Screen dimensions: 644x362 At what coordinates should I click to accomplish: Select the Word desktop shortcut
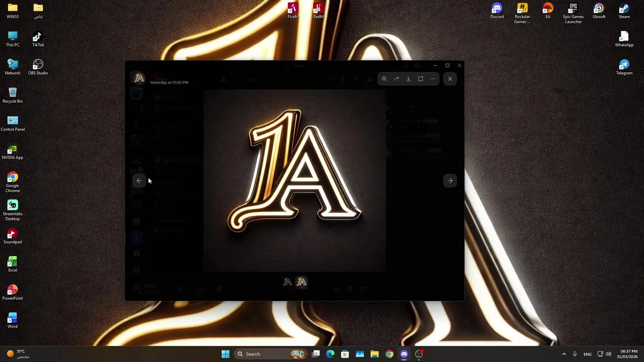click(x=13, y=320)
